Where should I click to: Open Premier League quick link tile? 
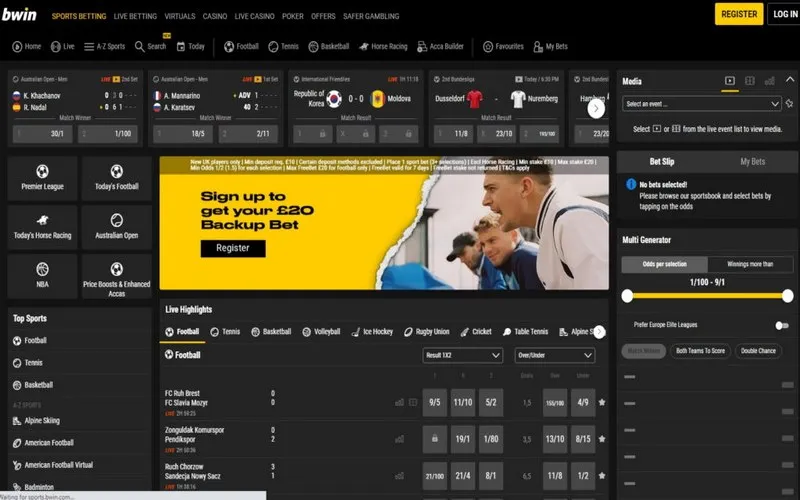42,178
